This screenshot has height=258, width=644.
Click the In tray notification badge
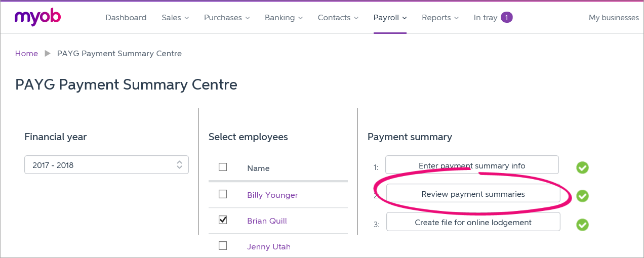[506, 18]
